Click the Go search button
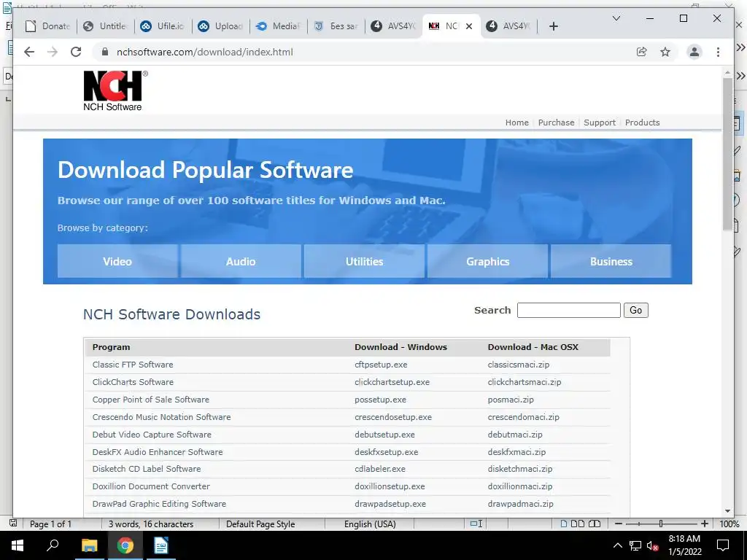This screenshot has width=747, height=560. 636,310
